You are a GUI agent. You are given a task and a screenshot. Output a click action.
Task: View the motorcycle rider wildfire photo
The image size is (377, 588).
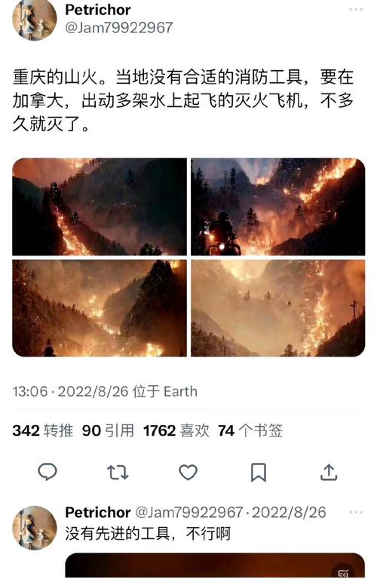click(278, 207)
